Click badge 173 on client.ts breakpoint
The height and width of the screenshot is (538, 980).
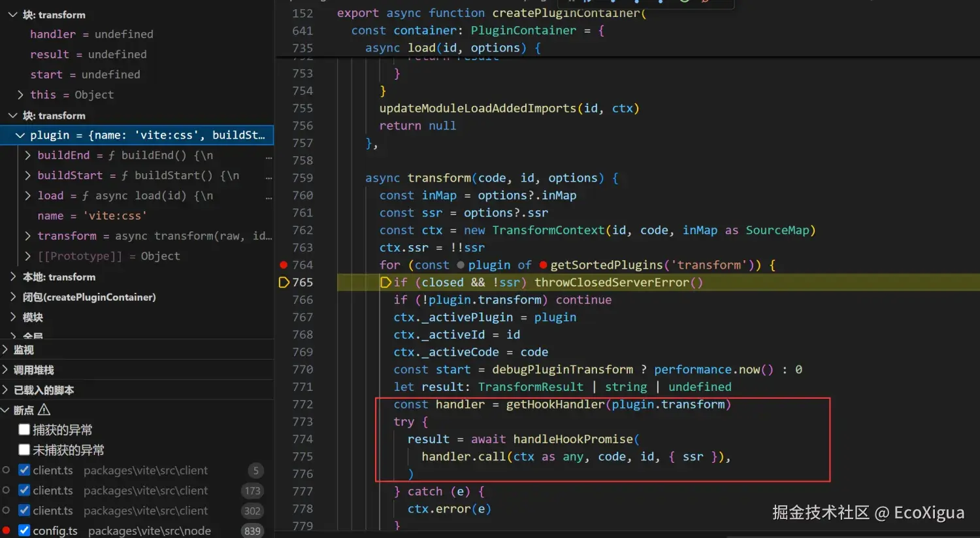[252, 490]
